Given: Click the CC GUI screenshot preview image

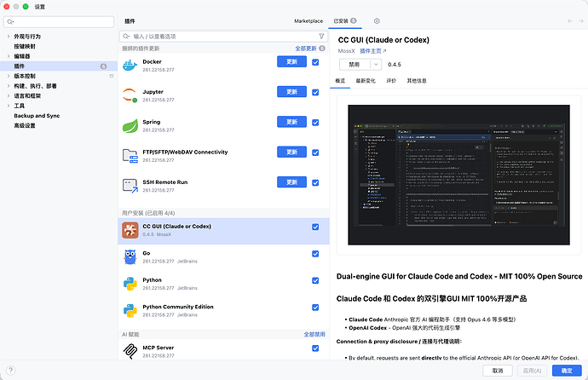Looking at the screenshot, I should click(458, 175).
